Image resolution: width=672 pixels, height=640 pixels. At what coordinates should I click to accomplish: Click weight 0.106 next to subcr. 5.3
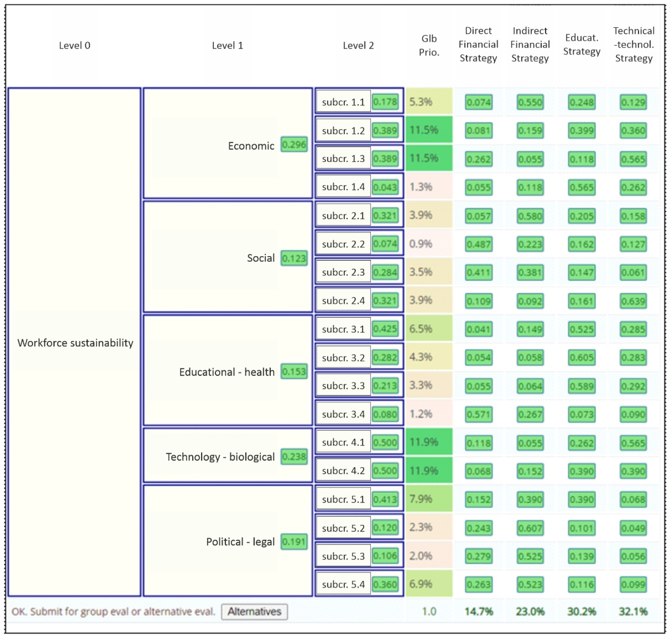click(x=385, y=556)
